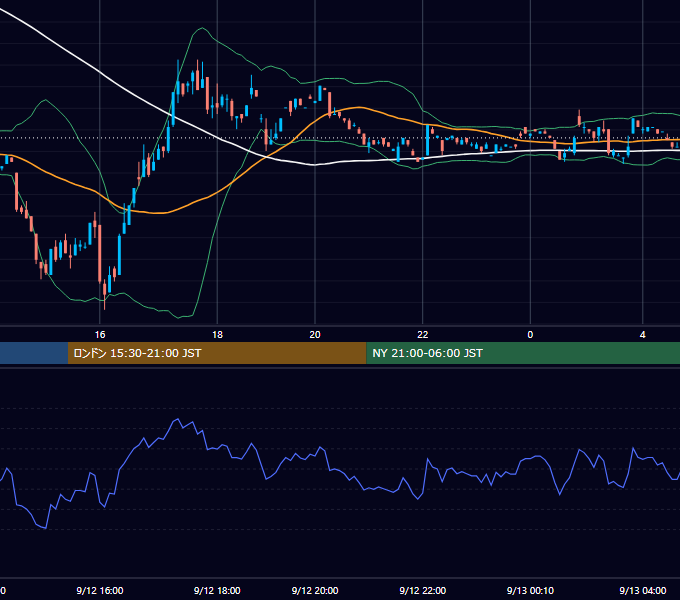Click the 22 hour label on price chart axis

point(422,334)
